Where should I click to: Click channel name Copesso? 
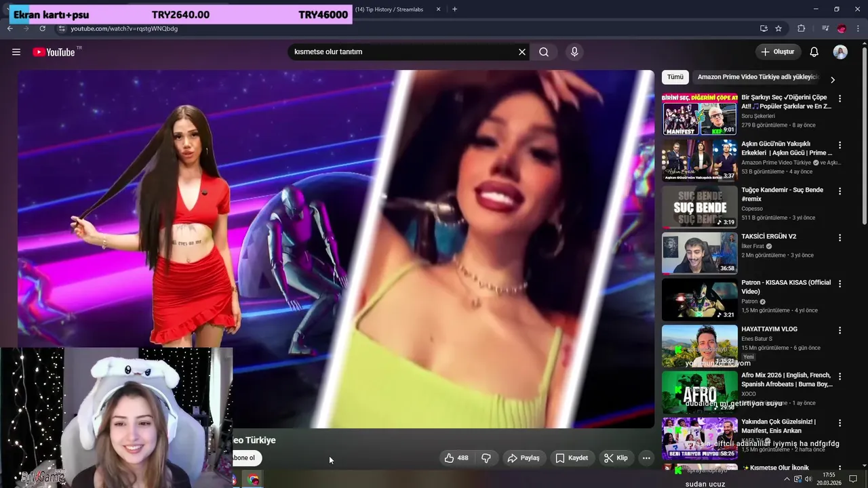(x=752, y=209)
